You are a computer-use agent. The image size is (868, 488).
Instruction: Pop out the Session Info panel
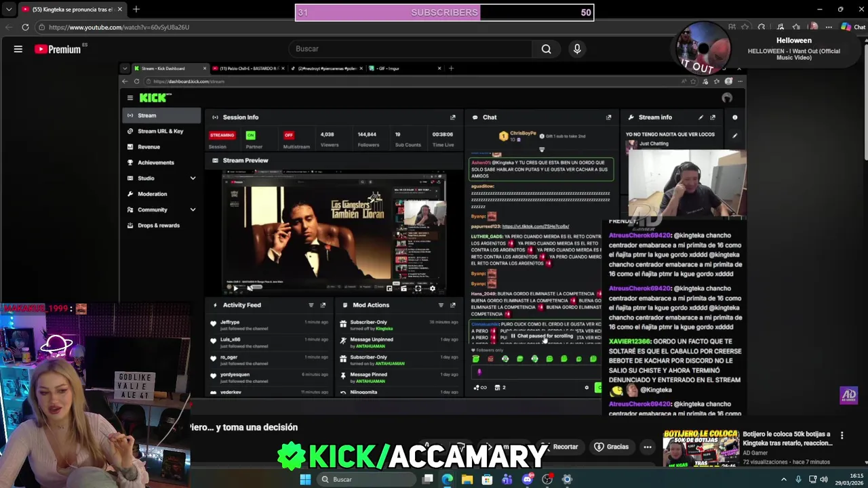(x=453, y=117)
